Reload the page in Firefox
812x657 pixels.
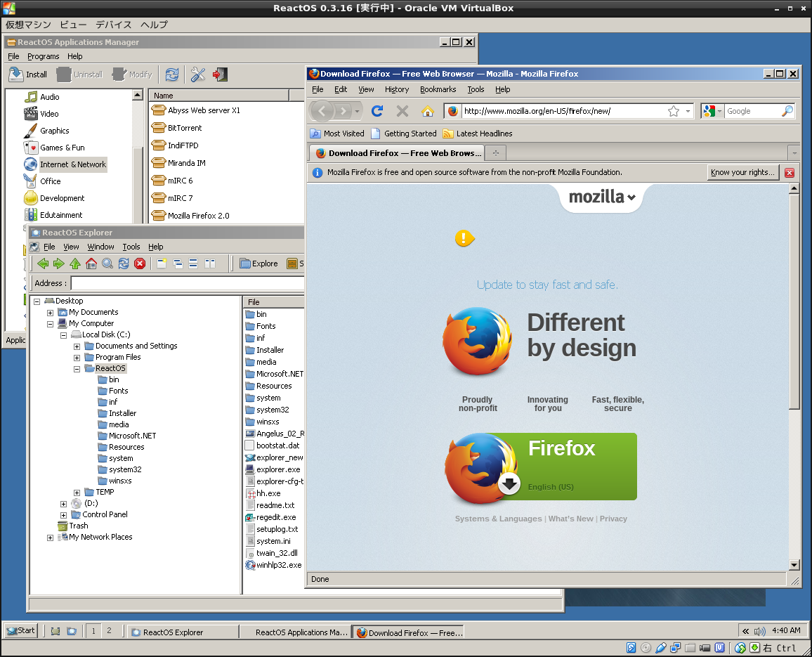pos(377,111)
